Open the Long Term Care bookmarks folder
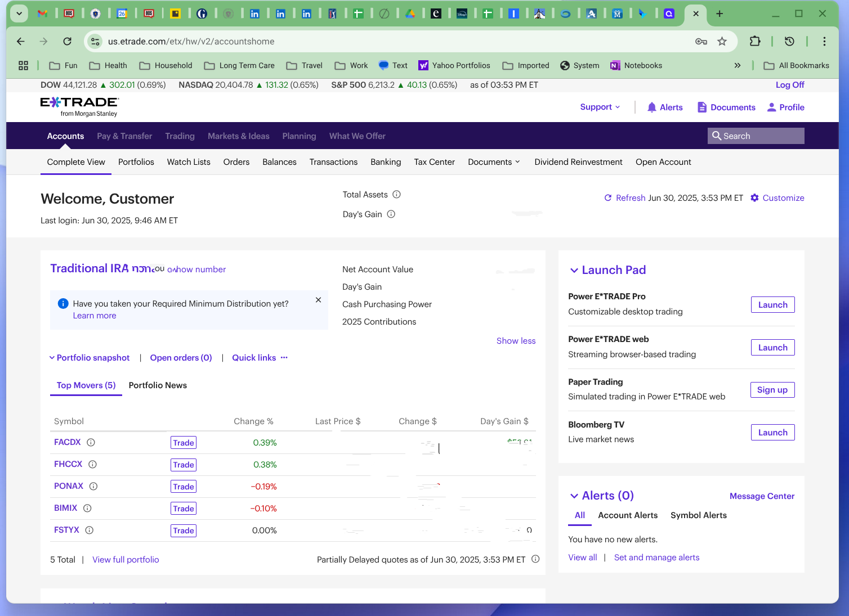Viewport: 849px width, 616px height. pos(239,66)
